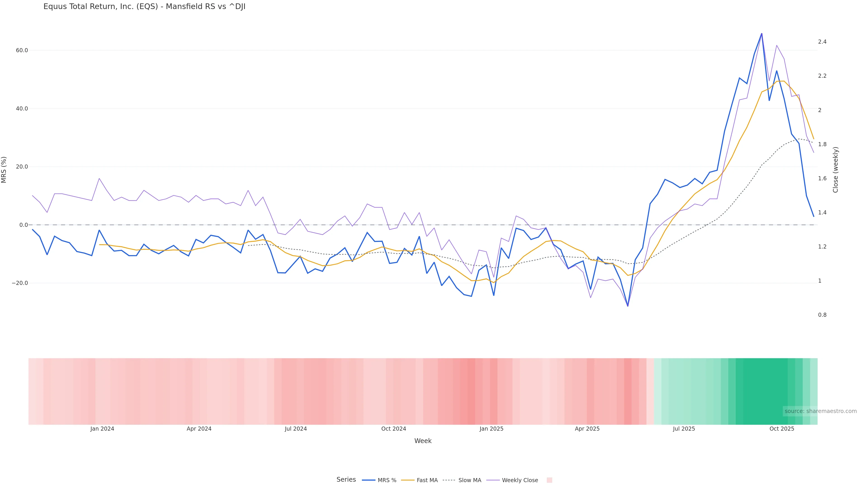
Task: Click the 'Oct 2025' x-axis tick label
Action: 782,429
